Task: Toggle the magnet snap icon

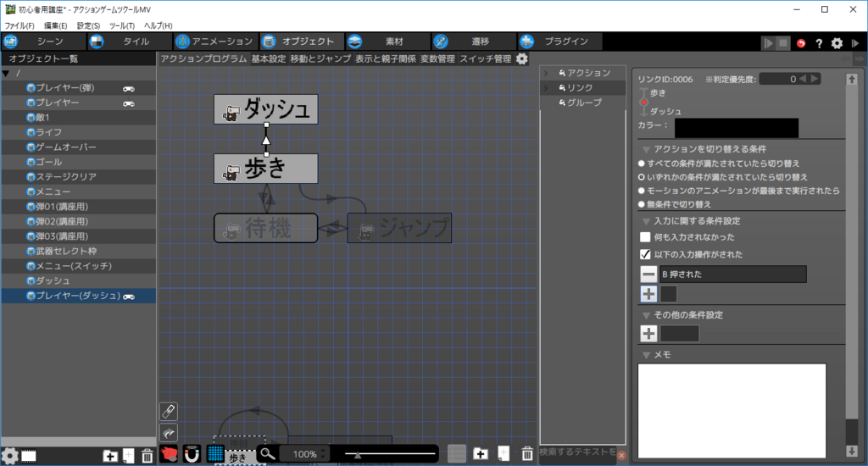Action: pyautogui.click(x=192, y=454)
